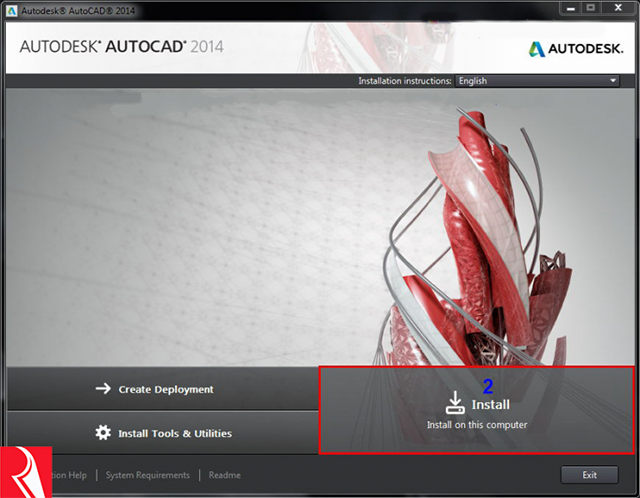Click the gear icon for Tools & Utilities
This screenshot has width=640, height=498.
tap(102, 433)
